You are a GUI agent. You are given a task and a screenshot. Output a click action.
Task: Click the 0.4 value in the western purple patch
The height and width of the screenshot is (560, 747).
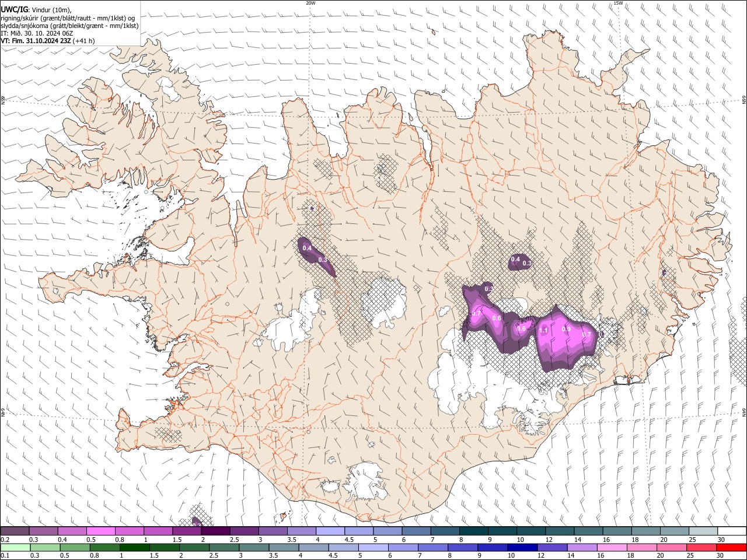tap(307, 248)
